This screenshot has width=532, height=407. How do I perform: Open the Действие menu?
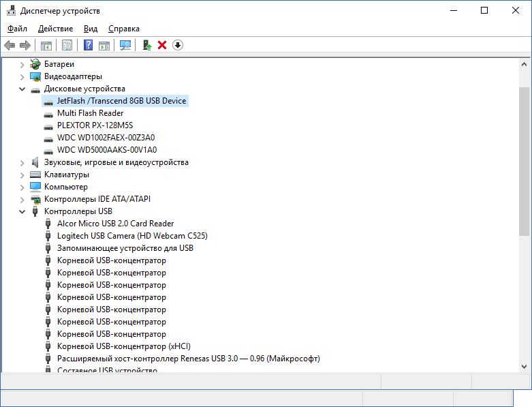click(55, 29)
